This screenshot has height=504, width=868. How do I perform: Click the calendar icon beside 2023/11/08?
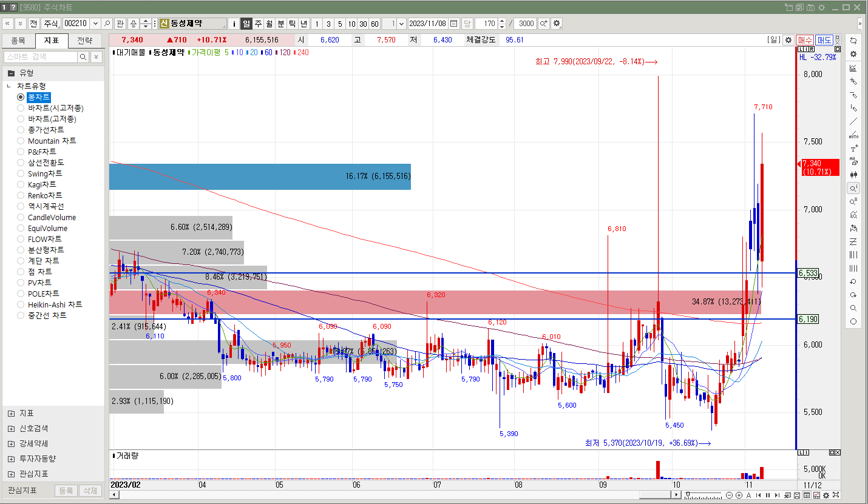click(453, 24)
